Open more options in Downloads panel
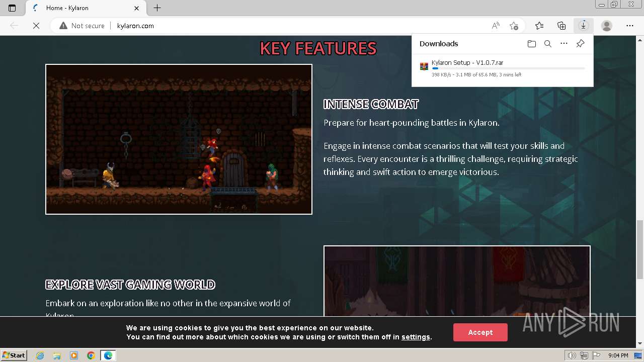This screenshot has width=644, height=362. [x=564, y=44]
